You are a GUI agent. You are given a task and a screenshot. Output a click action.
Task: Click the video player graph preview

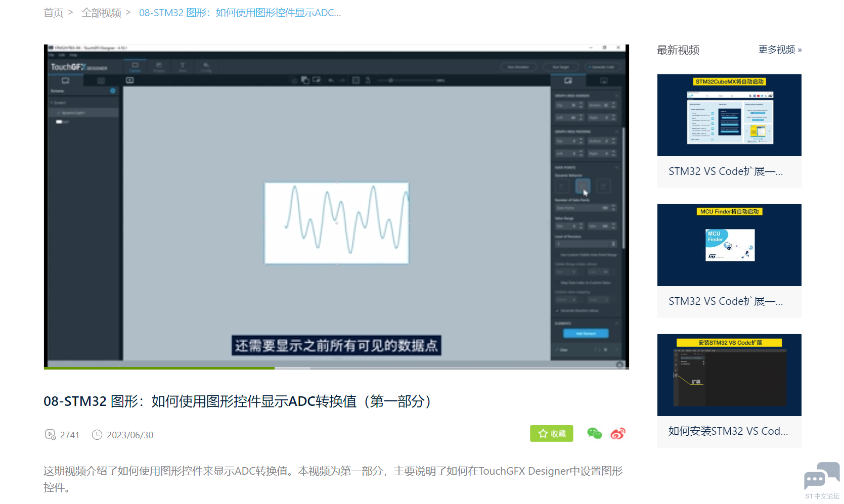point(337,223)
